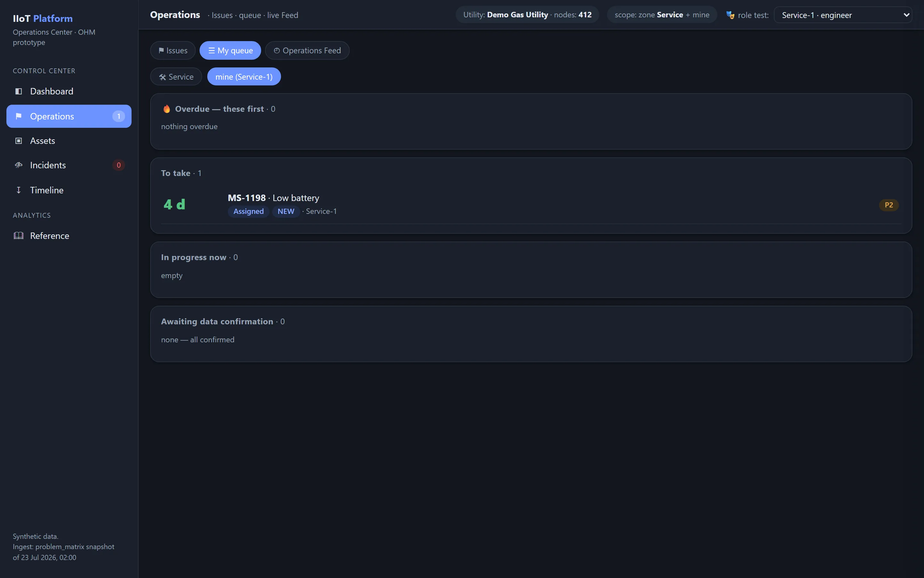Open Assets in the sidebar
924x578 pixels.
[69, 141]
